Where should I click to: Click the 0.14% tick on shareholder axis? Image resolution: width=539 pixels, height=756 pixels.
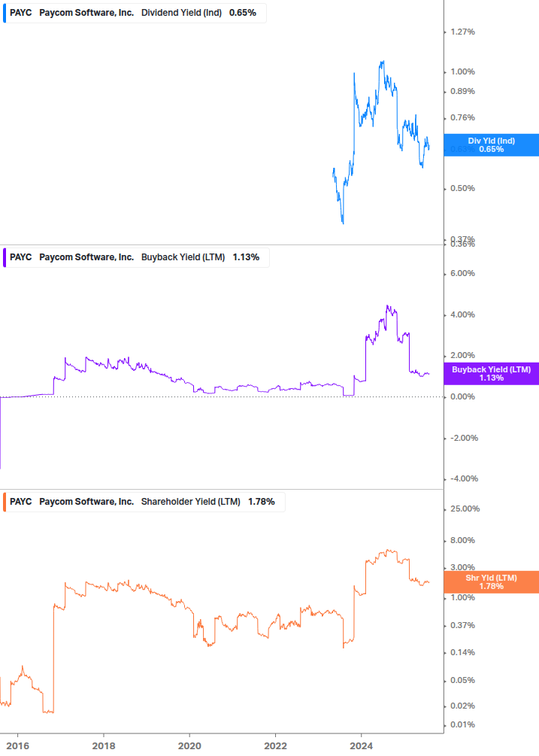(462, 652)
